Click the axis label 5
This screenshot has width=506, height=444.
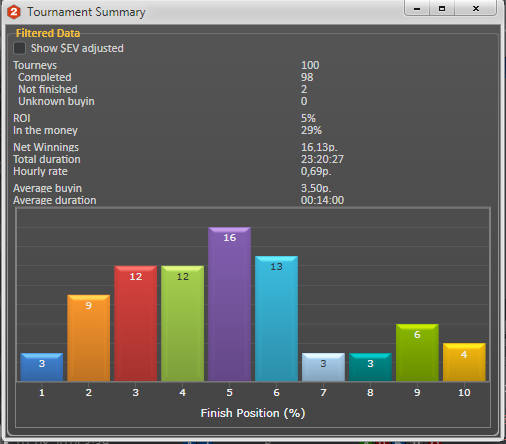(229, 392)
